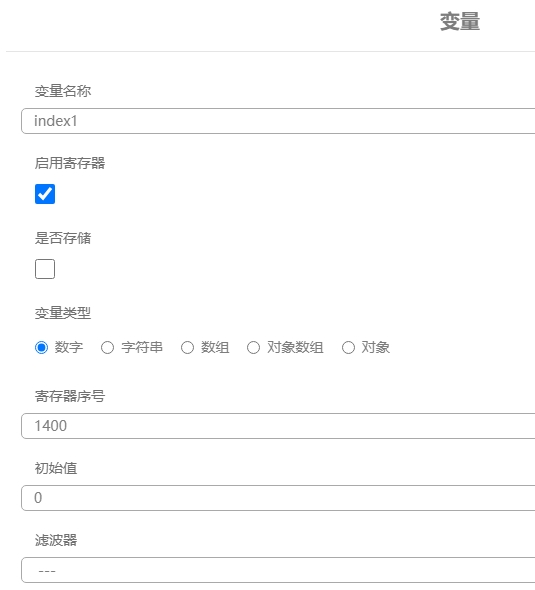Click the 变量 heading at the top
This screenshot has height=590, width=535.
click(x=460, y=21)
